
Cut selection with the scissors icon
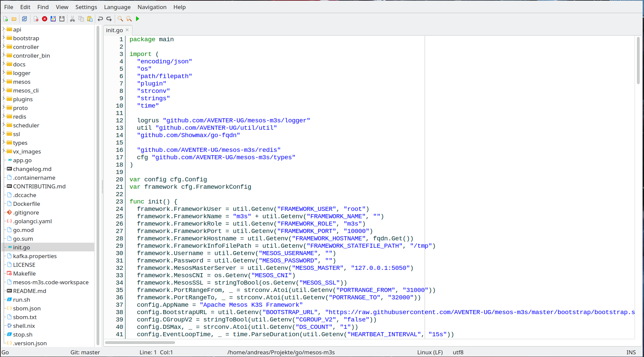point(72,19)
